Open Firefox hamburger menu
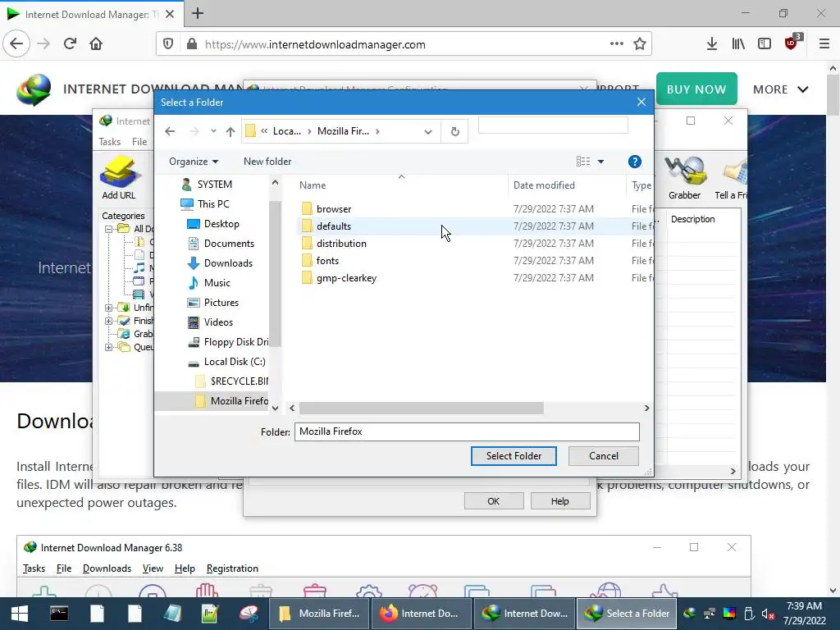 pyautogui.click(x=824, y=44)
